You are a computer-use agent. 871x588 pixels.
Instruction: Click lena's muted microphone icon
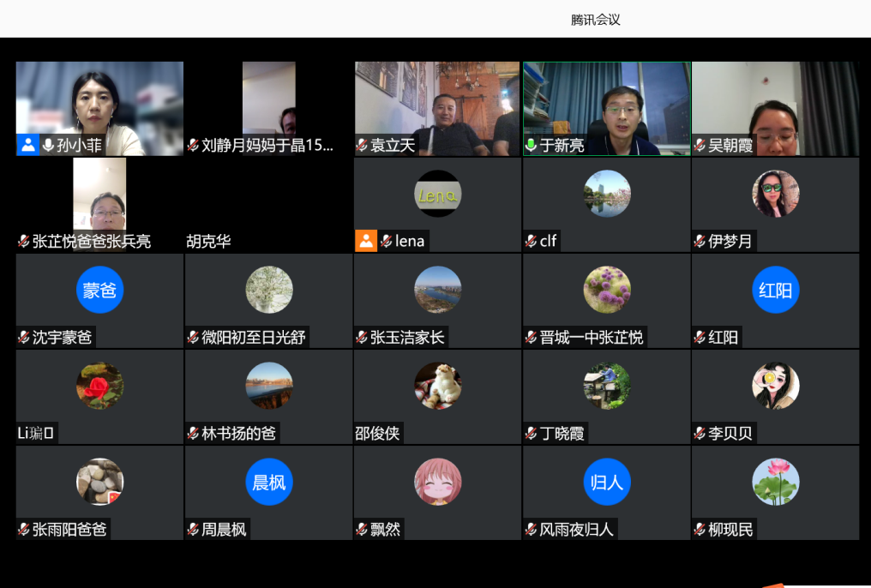pos(387,241)
